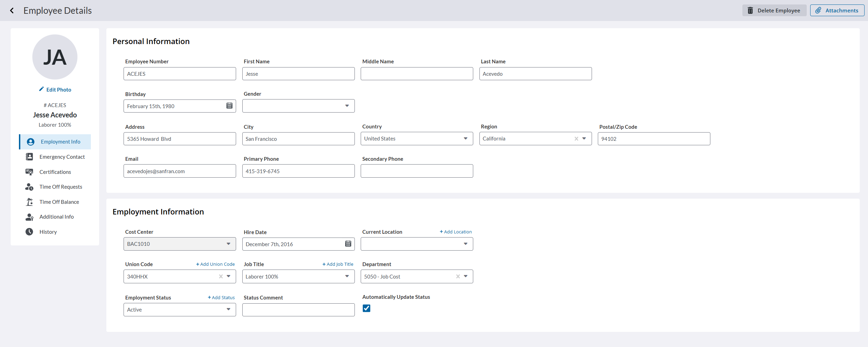868x347 pixels.
Task: Expand the Union Code dropdown arrow
Action: point(229,276)
